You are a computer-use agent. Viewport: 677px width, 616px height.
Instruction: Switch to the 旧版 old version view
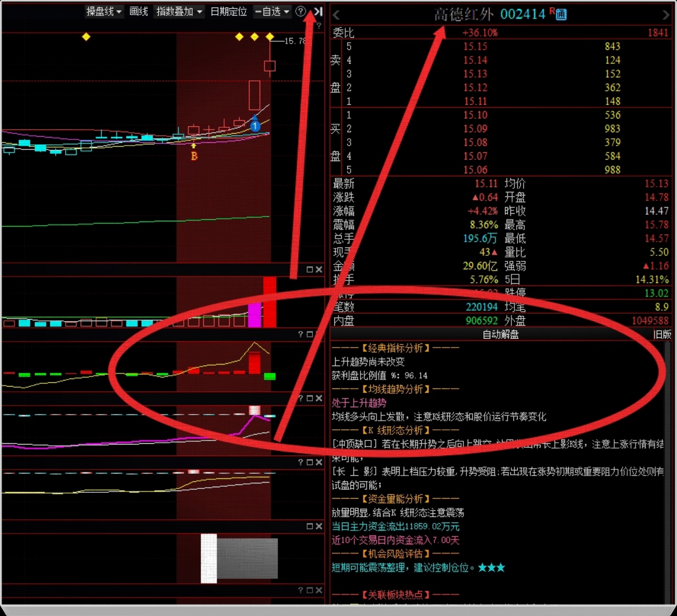click(x=662, y=334)
